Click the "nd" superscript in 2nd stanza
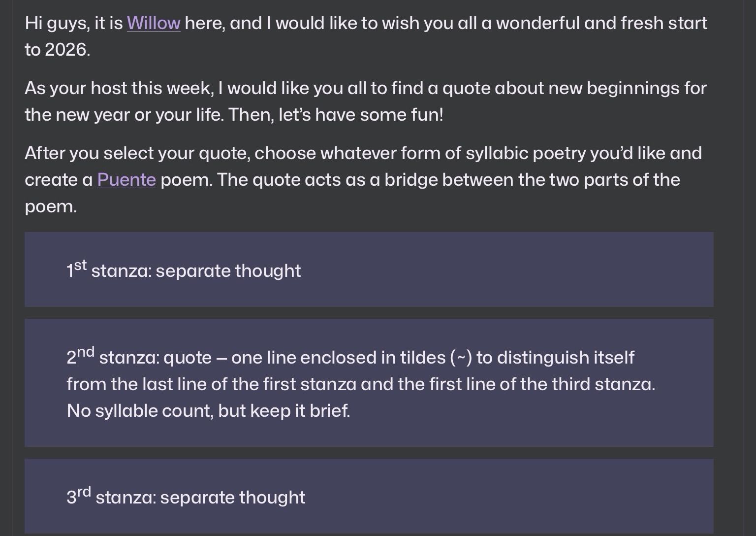756x536 pixels. click(x=86, y=352)
